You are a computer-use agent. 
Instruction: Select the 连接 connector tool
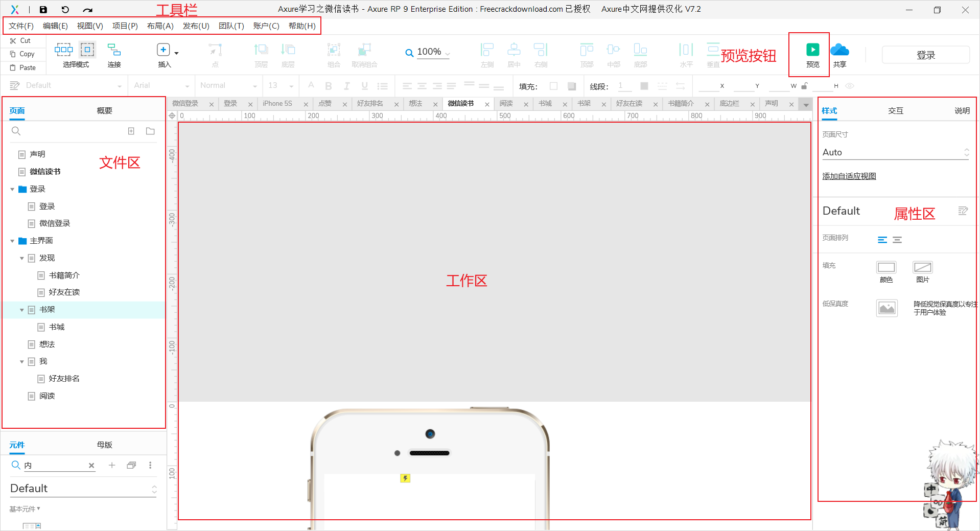tap(114, 55)
